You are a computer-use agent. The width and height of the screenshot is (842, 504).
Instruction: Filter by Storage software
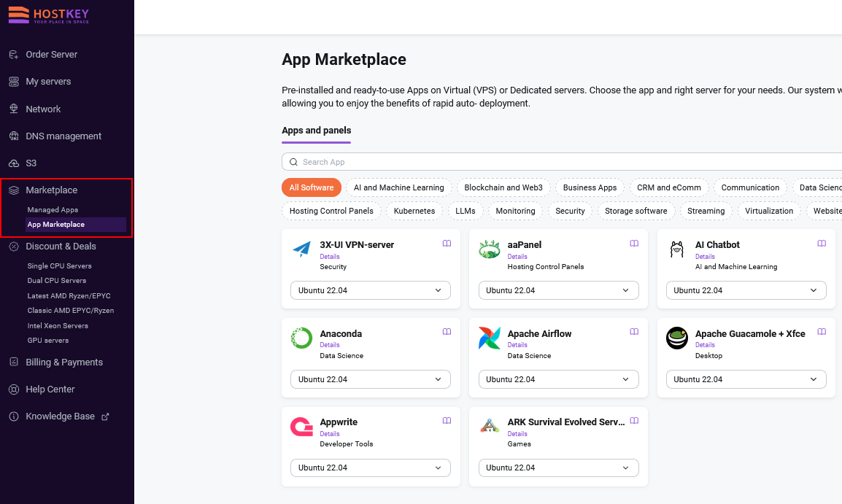(x=636, y=211)
